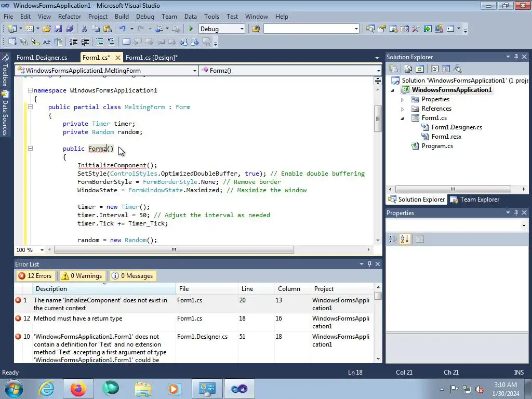Cut selection with the scissors icon

click(85, 29)
